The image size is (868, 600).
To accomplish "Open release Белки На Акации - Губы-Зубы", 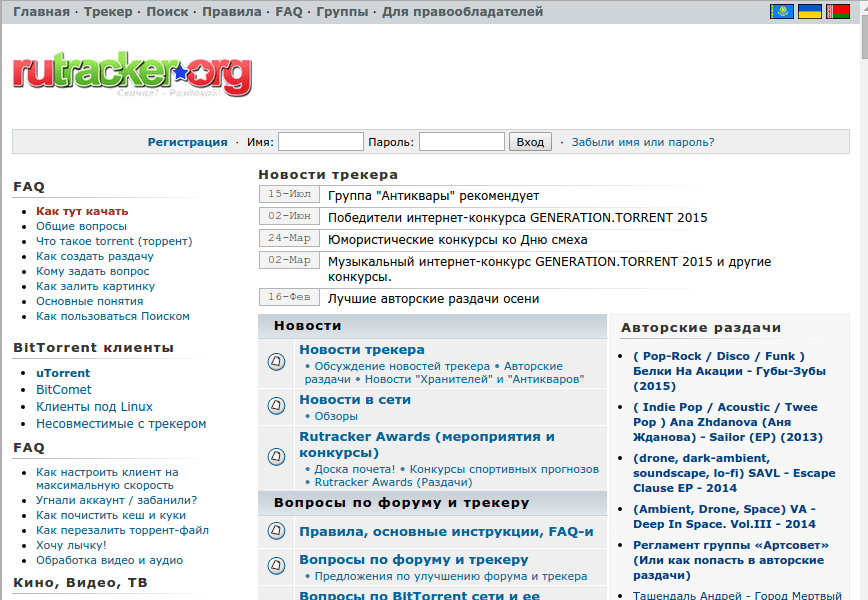I will coord(730,371).
